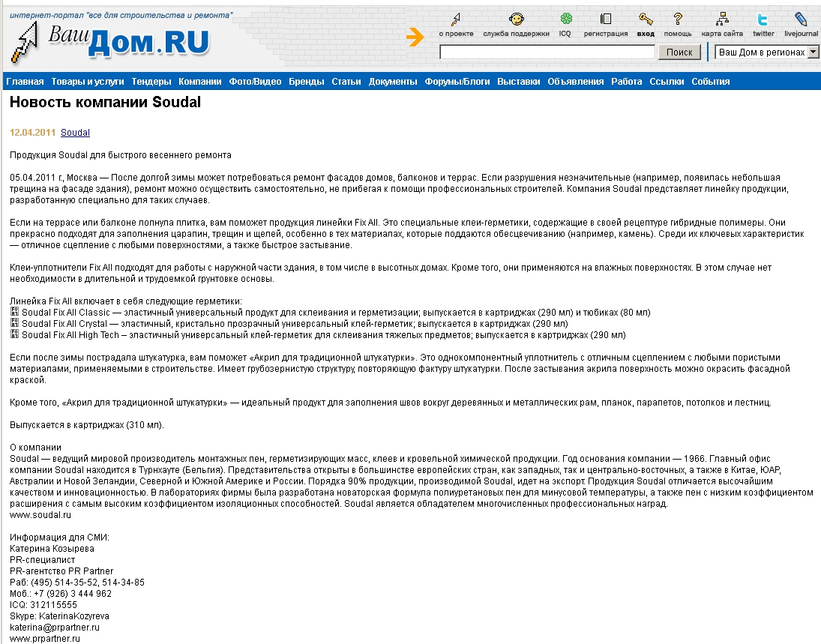Open 'Ваш Дом в регионах' dropdown

tap(766, 52)
